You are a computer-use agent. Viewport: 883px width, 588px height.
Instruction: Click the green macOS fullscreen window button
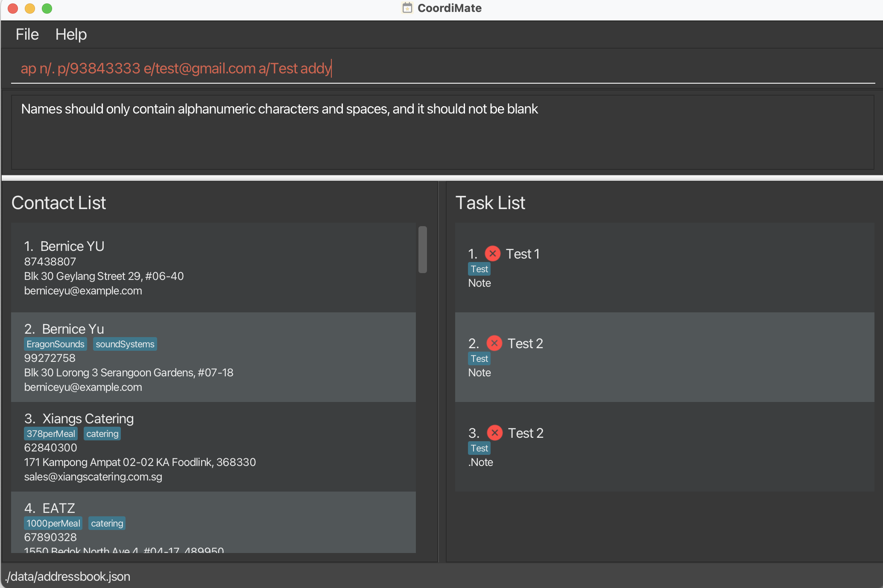(x=47, y=9)
